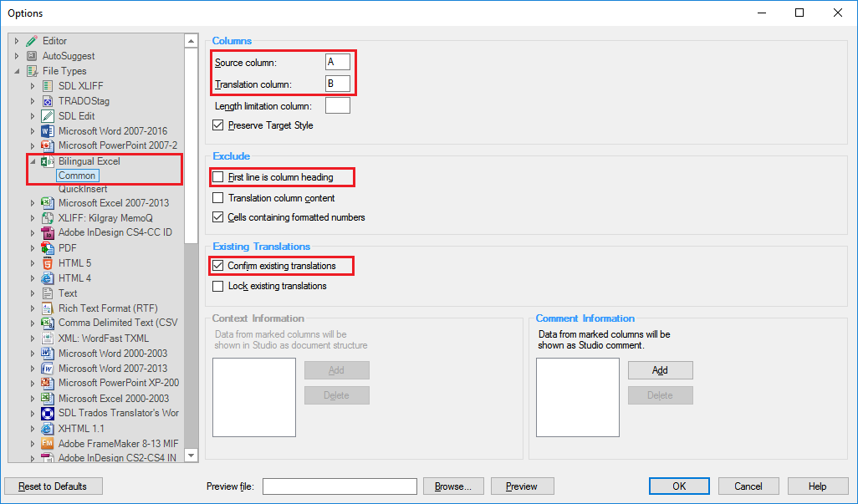Click Browse for preview file

tap(453, 486)
